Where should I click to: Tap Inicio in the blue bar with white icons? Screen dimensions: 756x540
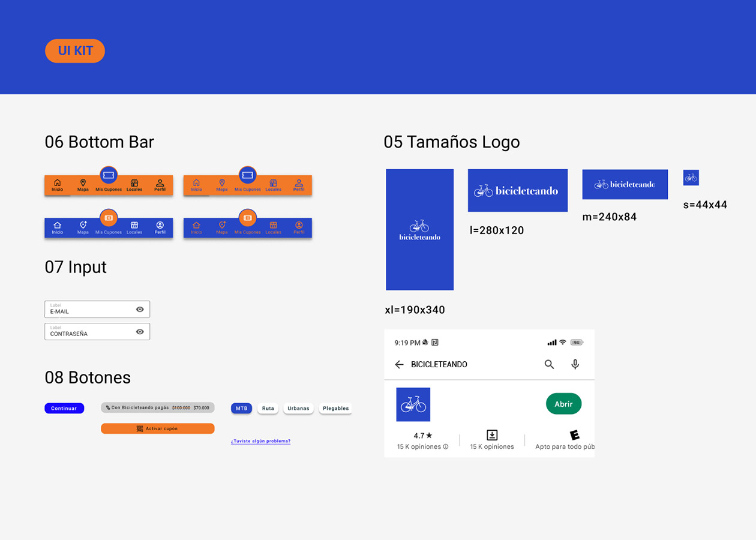tap(57, 228)
